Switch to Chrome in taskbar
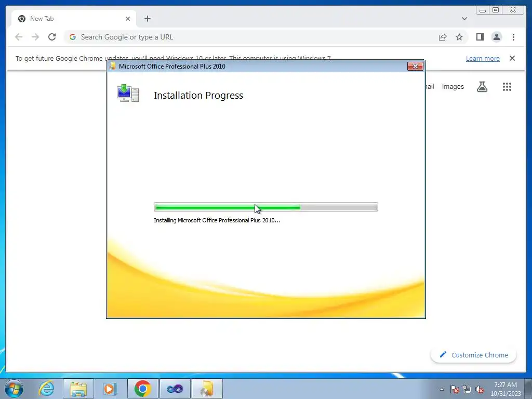The width and height of the screenshot is (532, 399). pos(142,389)
